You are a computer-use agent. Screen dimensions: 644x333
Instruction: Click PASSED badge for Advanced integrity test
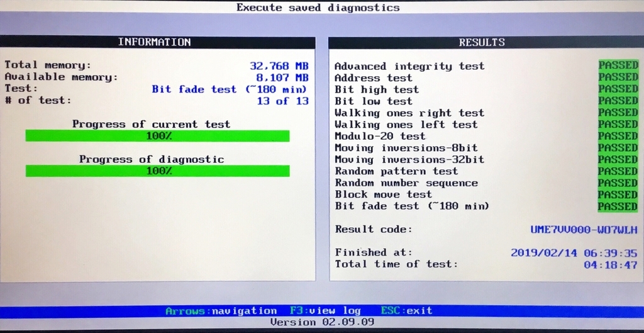point(618,65)
